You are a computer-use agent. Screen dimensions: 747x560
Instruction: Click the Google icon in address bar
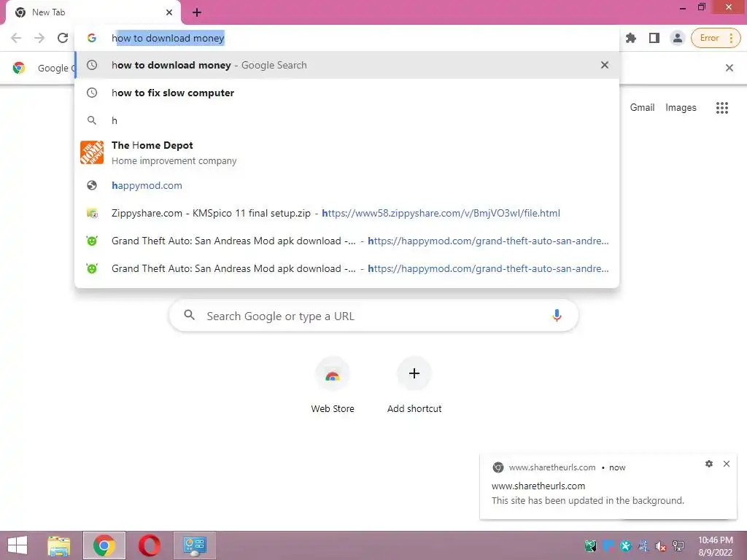tap(92, 38)
